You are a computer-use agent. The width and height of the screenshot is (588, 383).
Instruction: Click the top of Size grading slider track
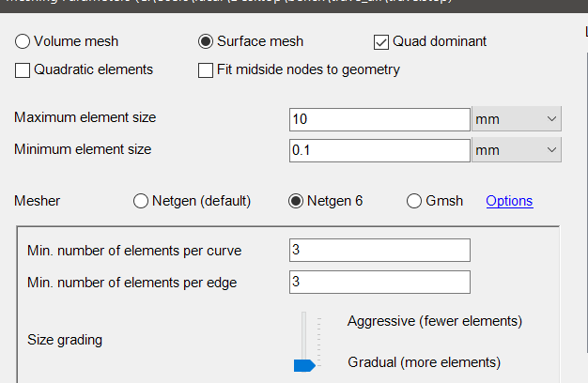pyautogui.click(x=303, y=314)
